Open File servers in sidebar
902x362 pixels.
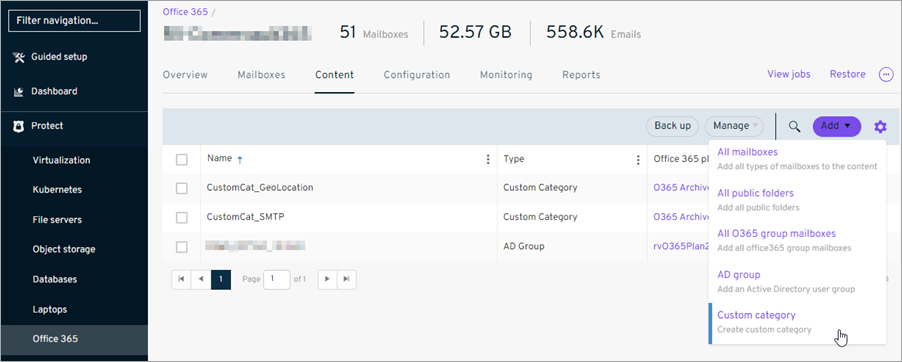coord(57,220)
